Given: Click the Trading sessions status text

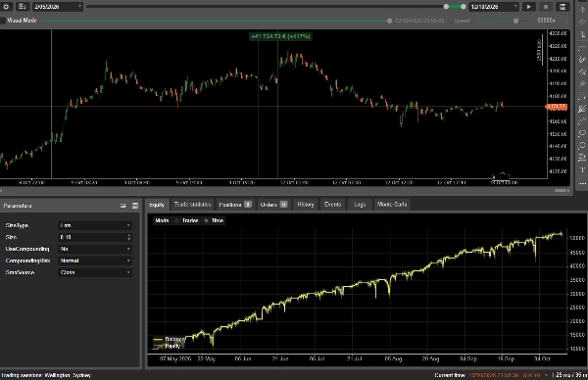Looking at the screenshot, I should pyautogui.click(x=46, y=375).
